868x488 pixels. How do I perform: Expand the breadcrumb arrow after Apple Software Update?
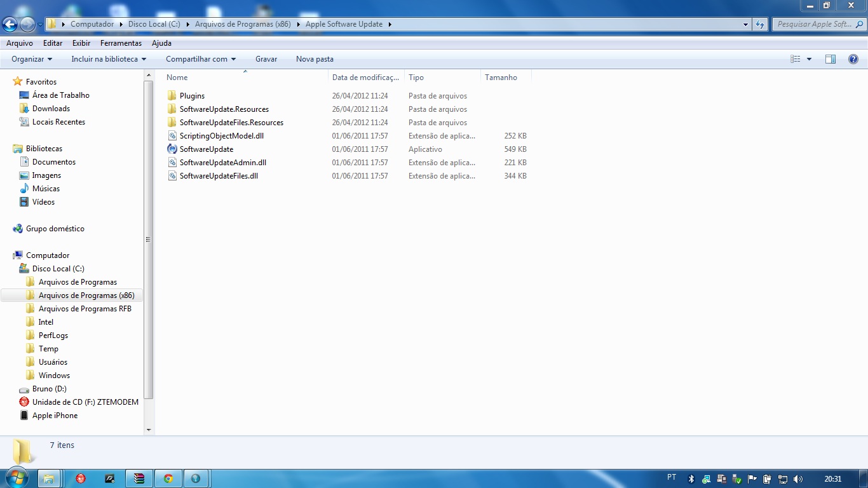(x=390, y=24)
